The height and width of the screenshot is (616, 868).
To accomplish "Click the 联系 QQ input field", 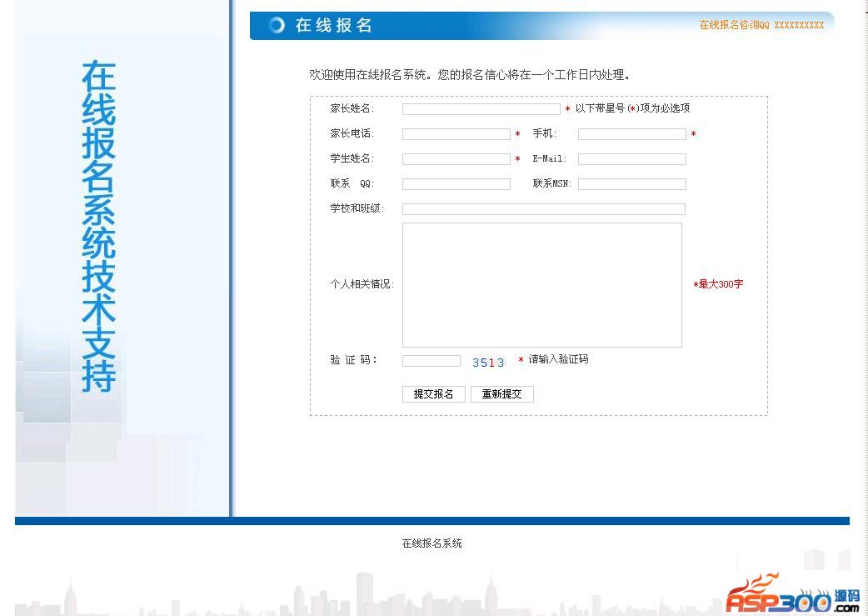I will point(456,184).
